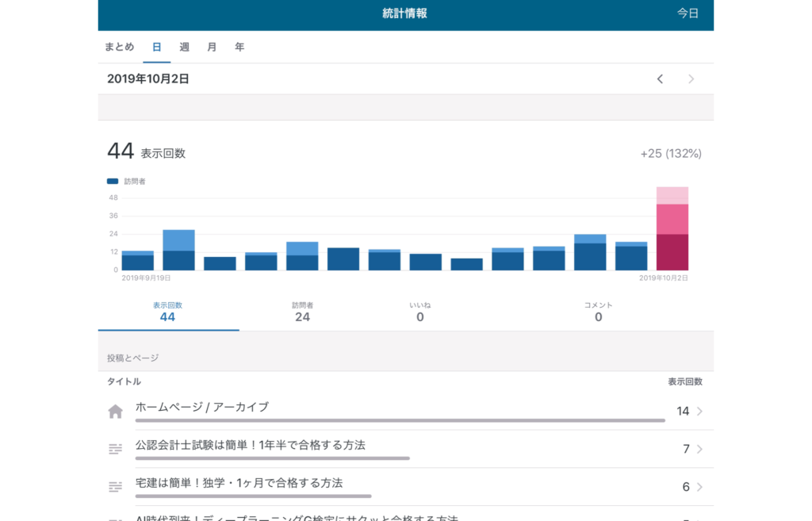Viewport: 812px width, 521px height.
Task: Go to the previous day arrow
Action: [x=660, y=79]
